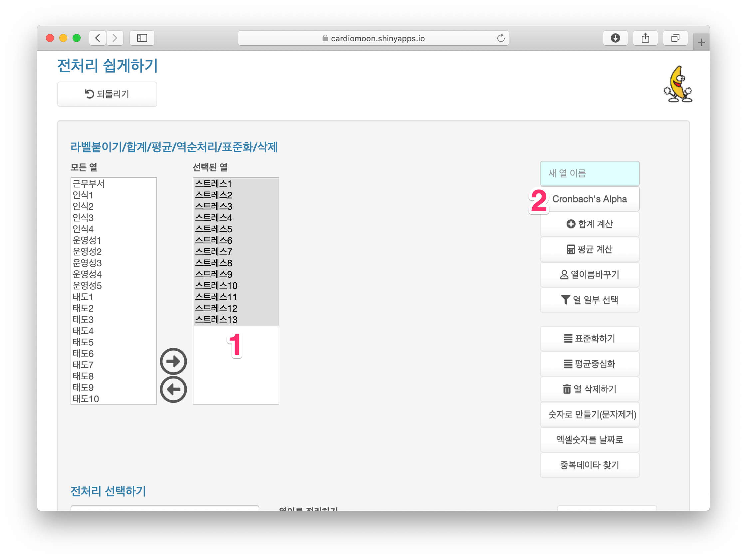The height and width of the screenshot is (560, 747).
Task: Click the Safari share icon
Action: coord(645,38)
